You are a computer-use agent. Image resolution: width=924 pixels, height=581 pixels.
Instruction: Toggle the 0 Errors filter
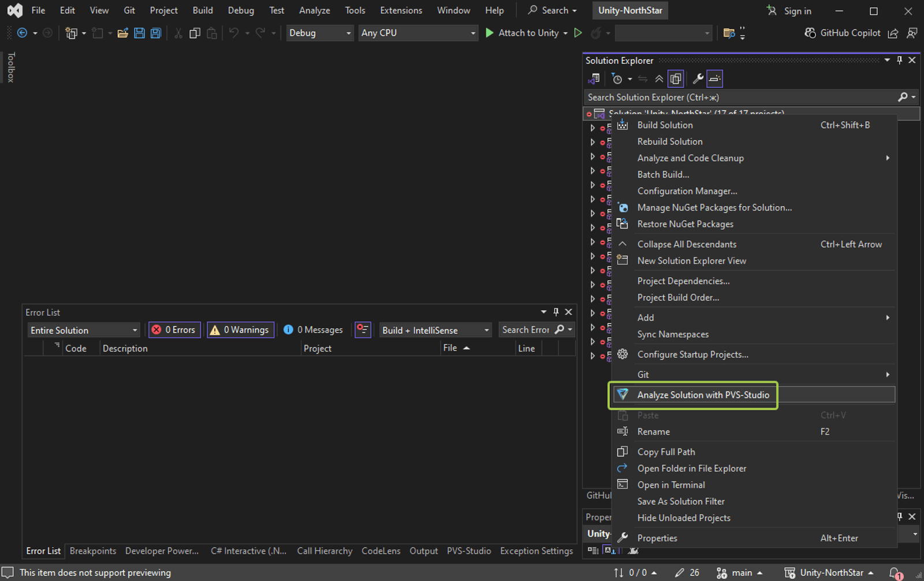(x=174, y=329)
